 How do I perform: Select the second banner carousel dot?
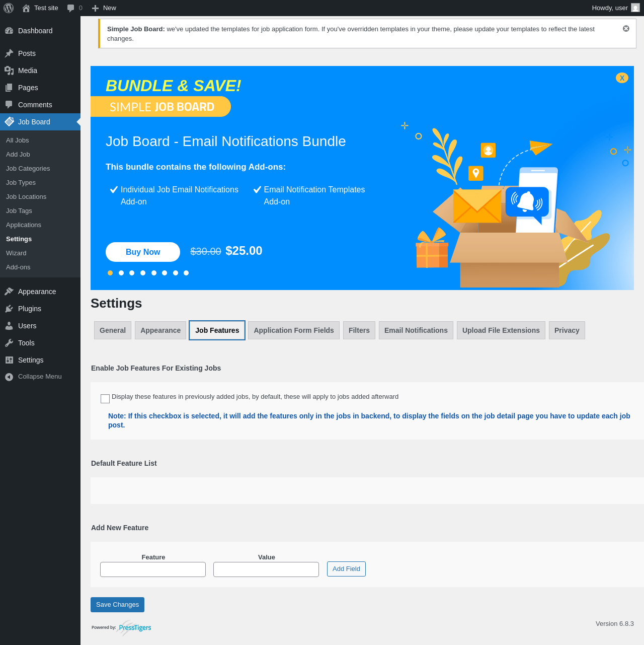[x=121, y=273]
